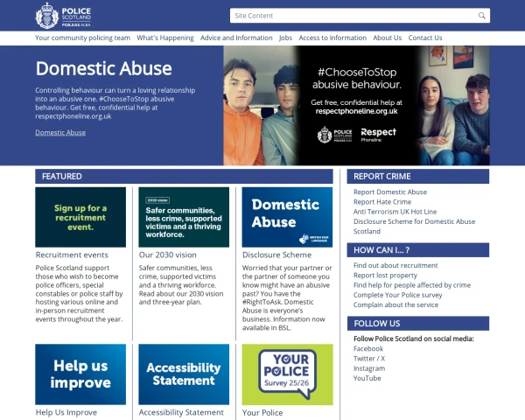This screenshot has height=420, width=525.
Task: Open the Contact Us menu
Action: pos(425,38)
